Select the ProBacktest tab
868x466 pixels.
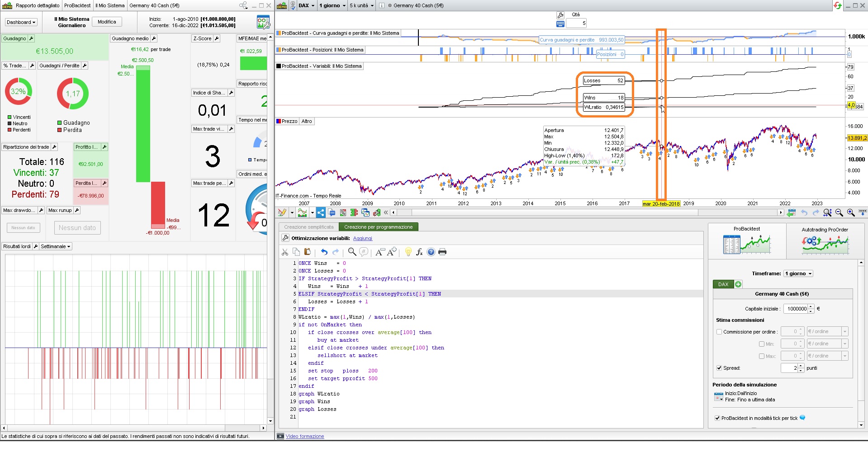point(747,241)
